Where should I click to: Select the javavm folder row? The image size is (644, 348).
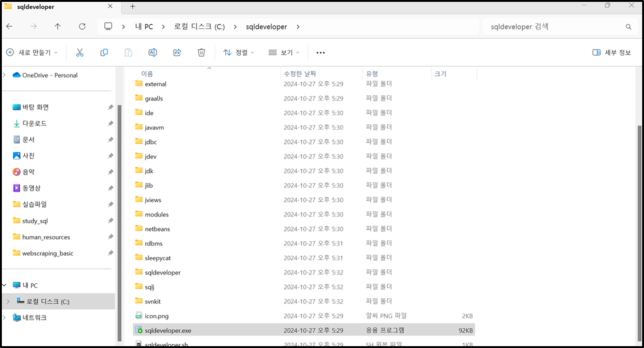(x=305, y=127)
